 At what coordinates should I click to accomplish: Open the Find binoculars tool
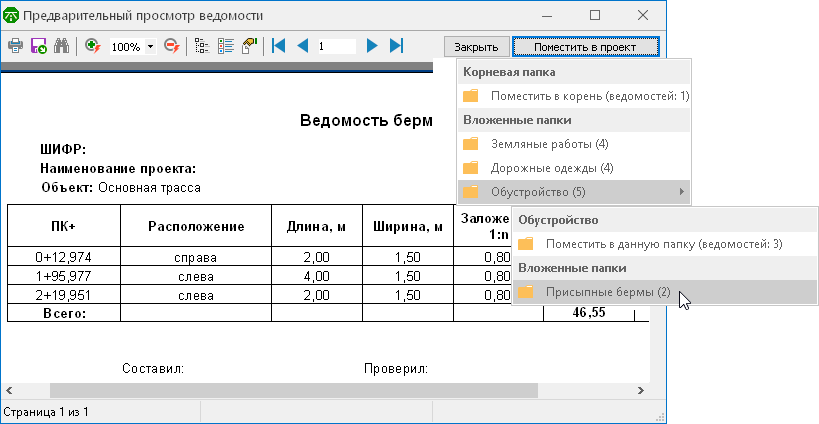tap(62, 46)
